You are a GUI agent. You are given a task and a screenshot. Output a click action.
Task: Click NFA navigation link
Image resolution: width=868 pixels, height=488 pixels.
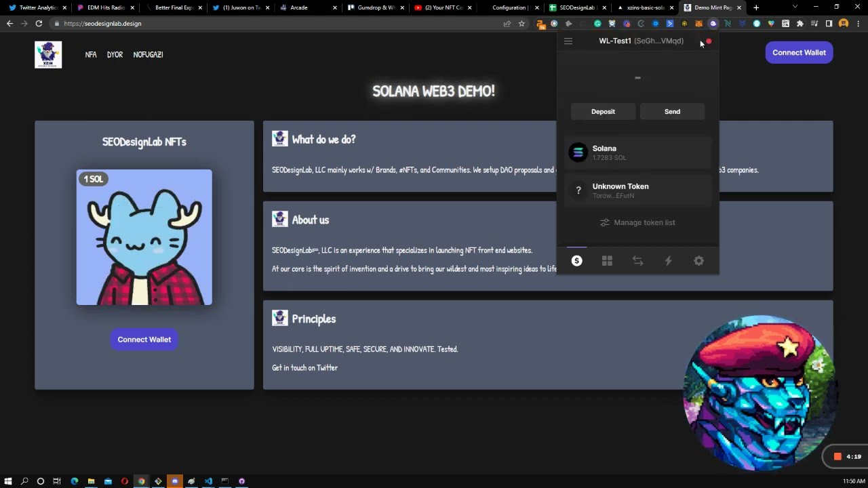(91, 54)
